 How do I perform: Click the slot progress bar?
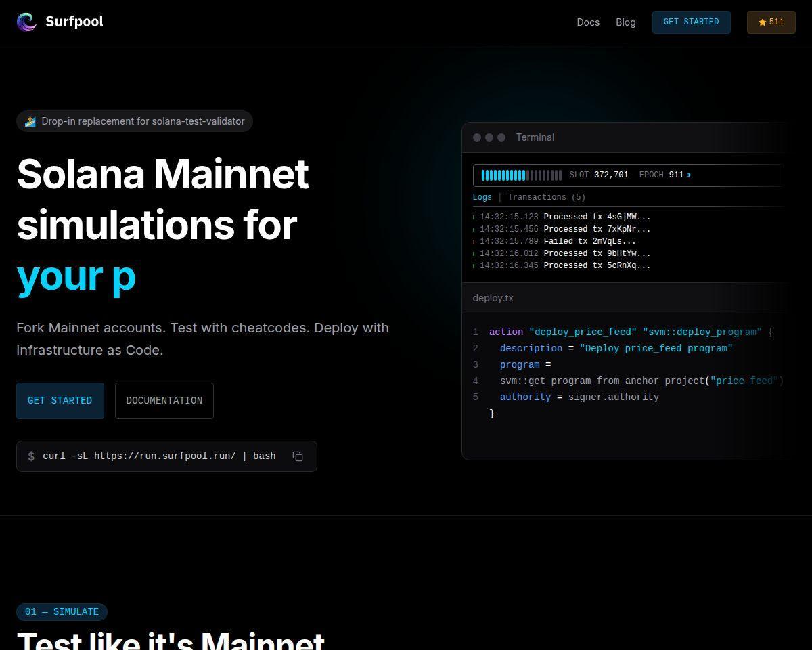[x=521, y=175]
